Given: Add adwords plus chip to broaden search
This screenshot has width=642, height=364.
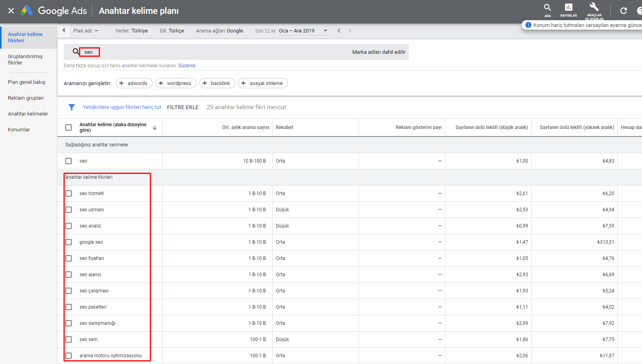Looking at the screenshot, I should [134, 83].
